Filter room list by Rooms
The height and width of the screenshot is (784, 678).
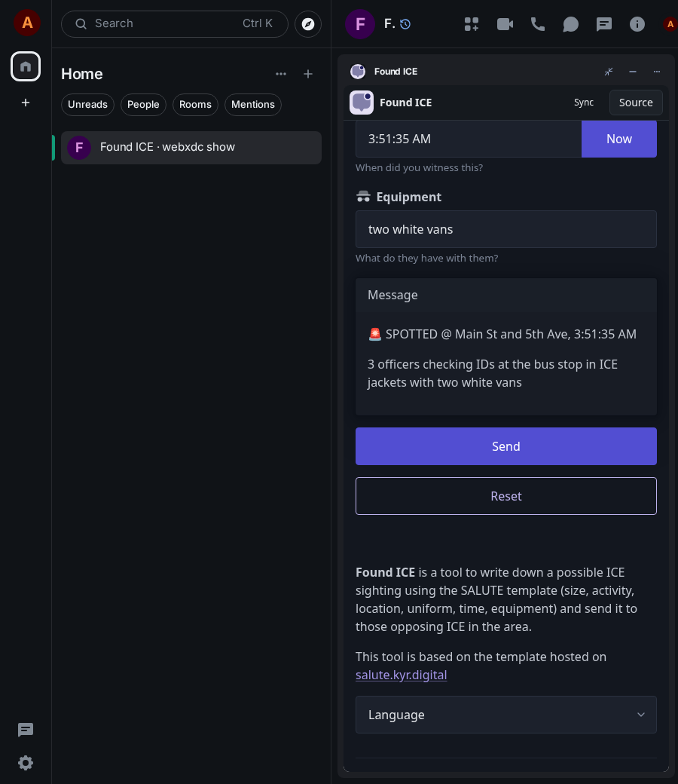tap(195, 105)
